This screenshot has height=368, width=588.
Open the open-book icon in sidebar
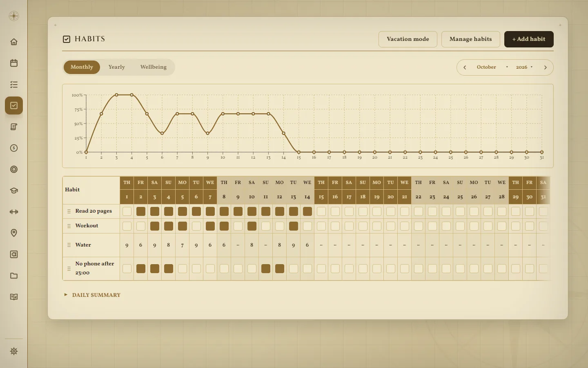[14, 297]
